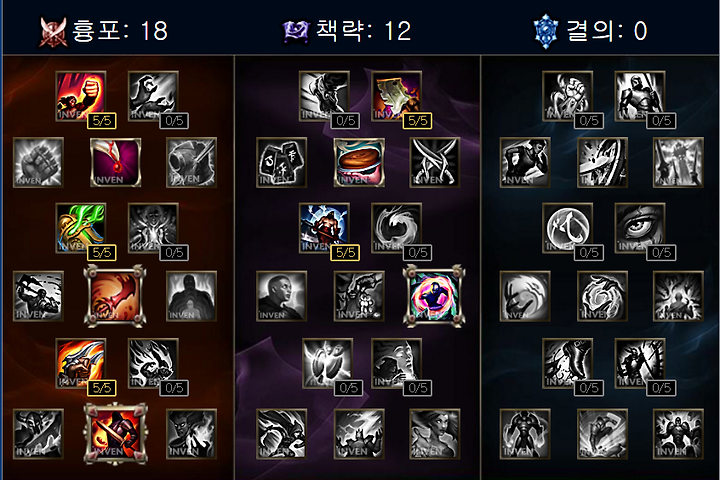Click the biscuit pie Cunning mastery icon
The height and width of the screenshot is (480, 720).
pyautogui.click(x=359, y=163)
